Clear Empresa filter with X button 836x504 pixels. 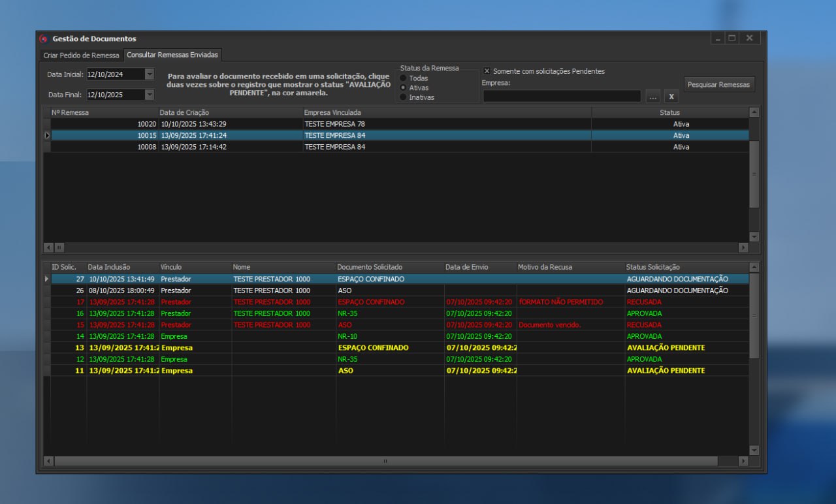pyautogui.click(x=671, y=97)
